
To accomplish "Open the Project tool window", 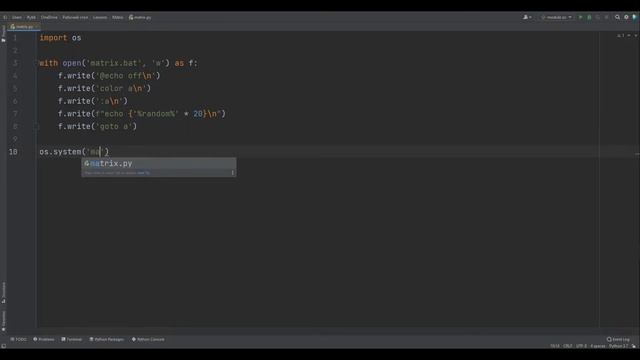I will pos(3,33).
